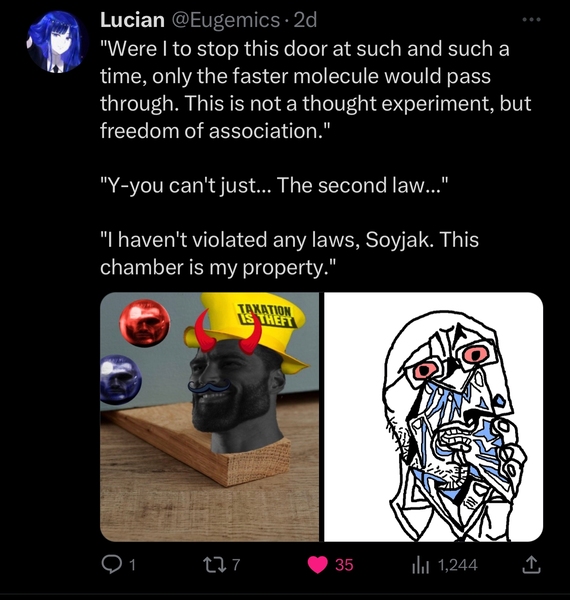Click the 2d timestamp
This screenshot has width=570, height=600.
[305, 20]
